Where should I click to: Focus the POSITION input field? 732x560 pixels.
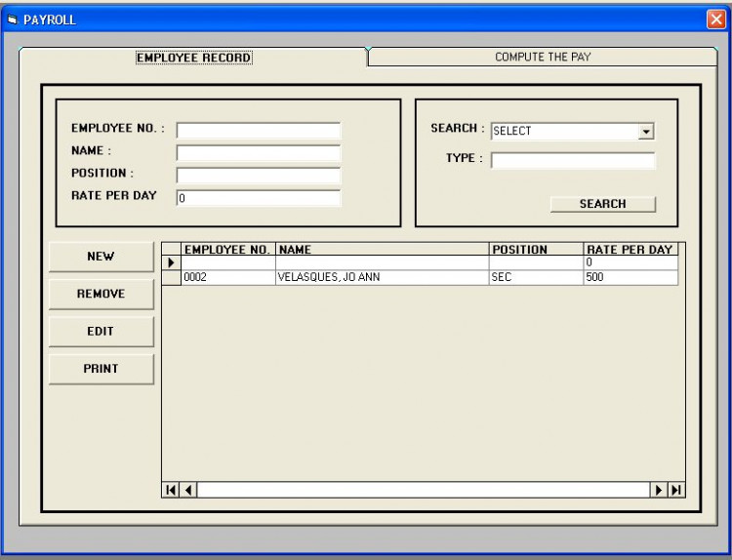pyautogui.click(x=258, y=175)
